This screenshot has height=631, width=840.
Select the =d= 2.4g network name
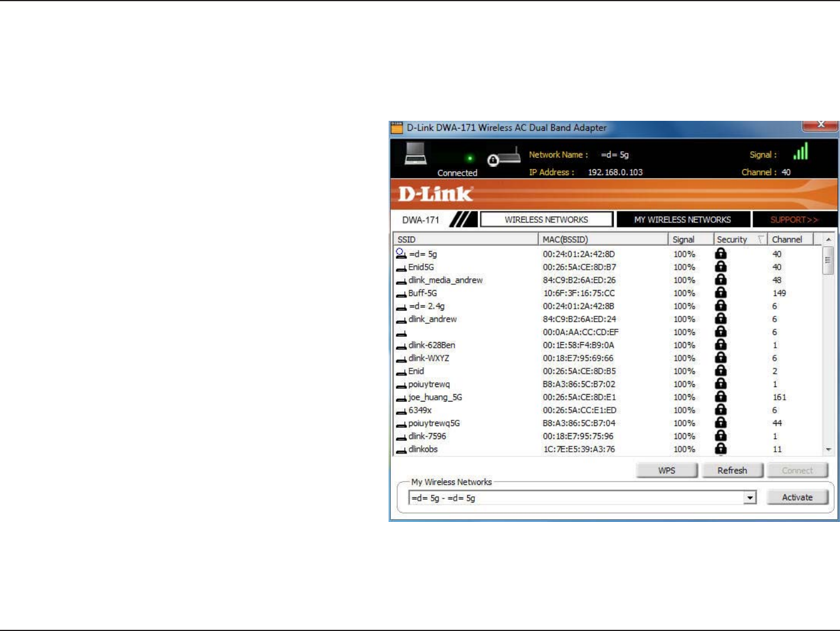[427, 306]
